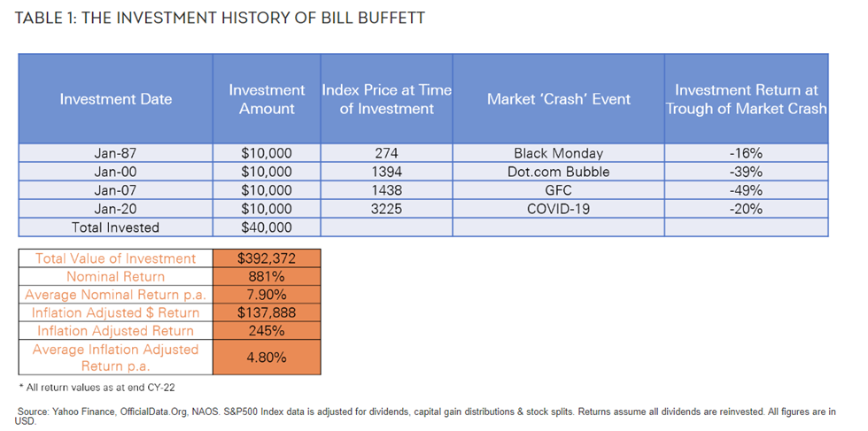Click the Jan-20 date cell

click(116, 209)
